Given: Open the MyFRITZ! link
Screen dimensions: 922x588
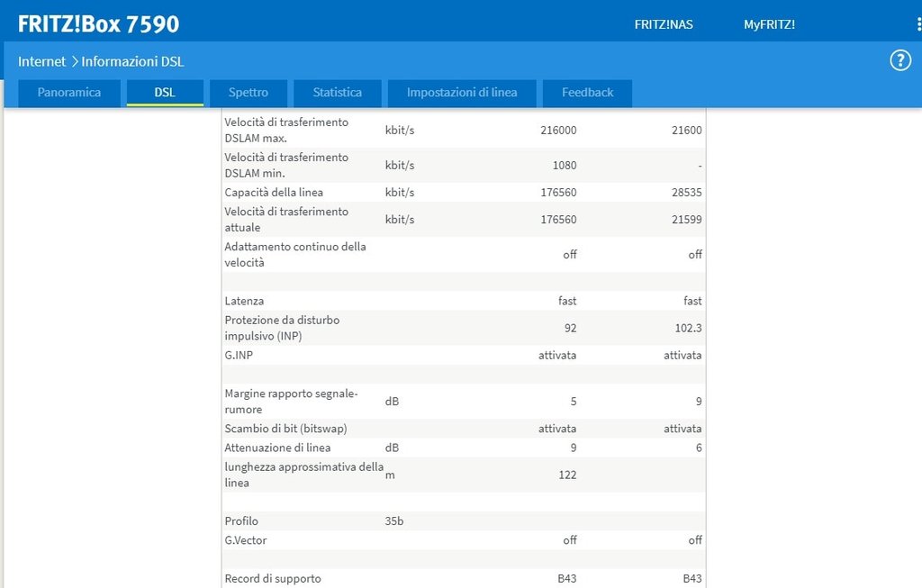Looking at the screenshot, I should coord(769,24).
